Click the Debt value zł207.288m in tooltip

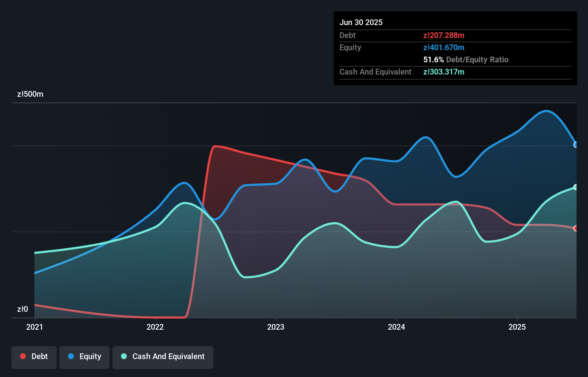pos(444,35)
